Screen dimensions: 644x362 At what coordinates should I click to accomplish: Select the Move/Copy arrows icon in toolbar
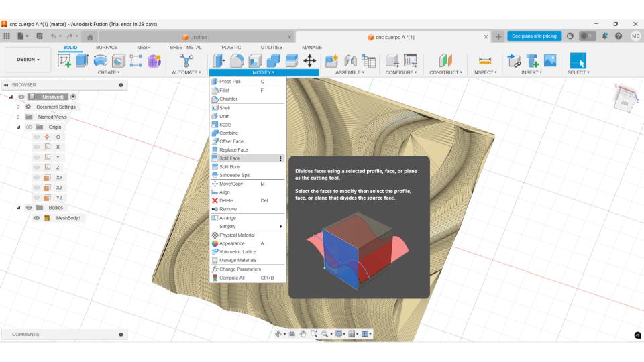tap(309, 61)
